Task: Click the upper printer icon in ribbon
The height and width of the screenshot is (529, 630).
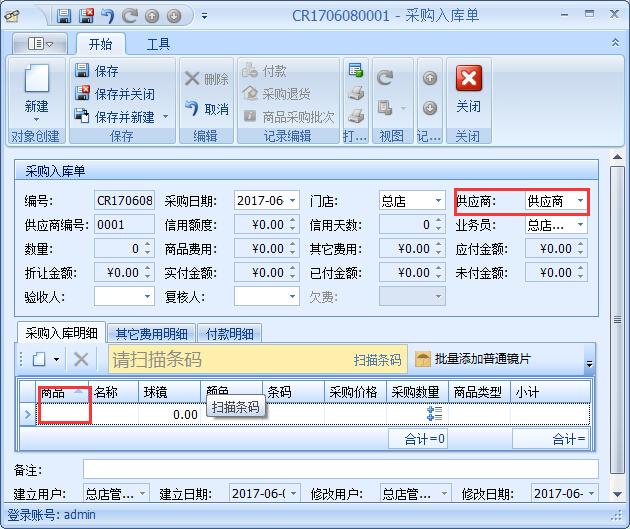Action: [x=356, y=93]
